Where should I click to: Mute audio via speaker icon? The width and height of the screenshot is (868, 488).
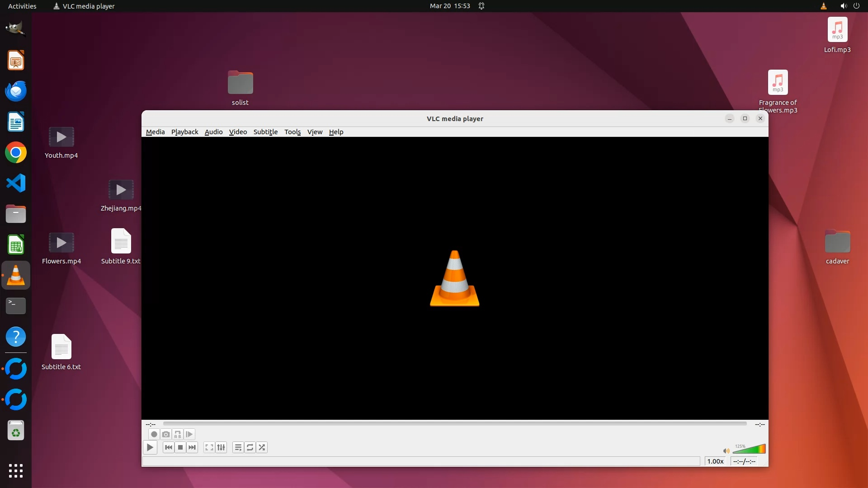pos(726,450)
